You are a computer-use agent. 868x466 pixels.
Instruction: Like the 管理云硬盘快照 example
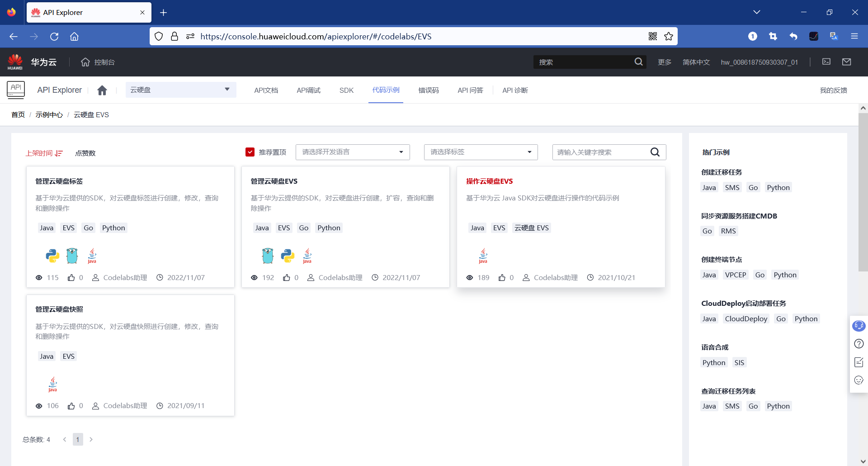(x=71, y=406)
